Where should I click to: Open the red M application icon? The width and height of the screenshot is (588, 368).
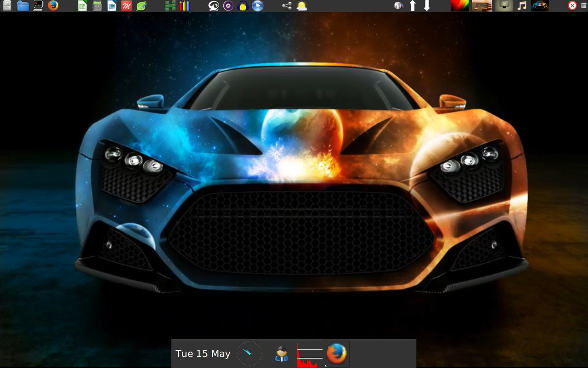127,6
